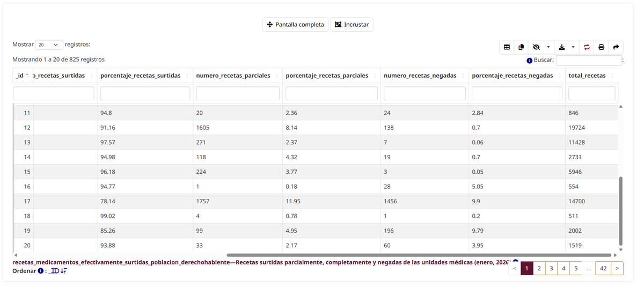Sort by the _id column header

point(22,76)
